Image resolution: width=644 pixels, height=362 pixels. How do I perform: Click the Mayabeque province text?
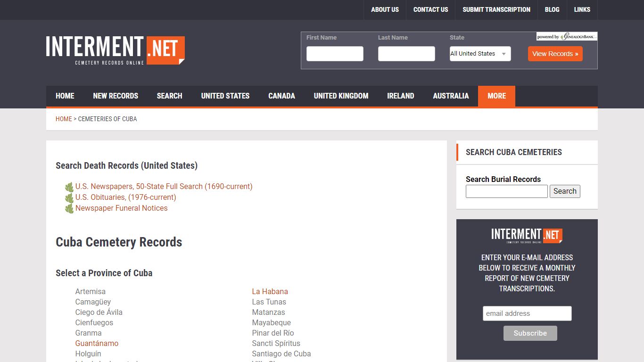(272, 323)
